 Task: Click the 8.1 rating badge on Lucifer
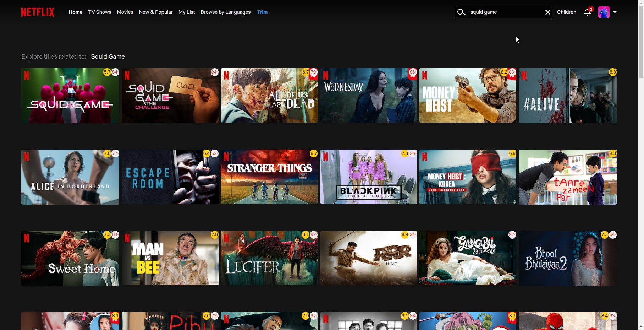pyautogui.click(x=305, y=235)
